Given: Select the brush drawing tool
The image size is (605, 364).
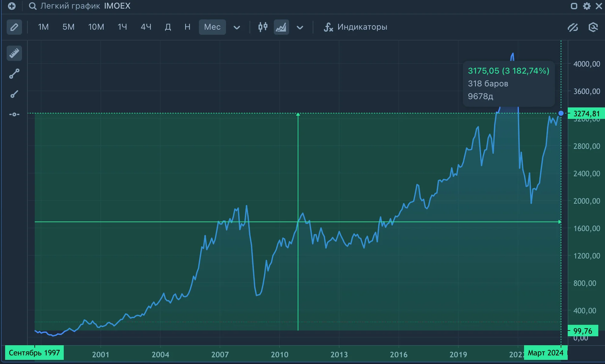Looking at the screenshot, I should click(x=14, y=94).
